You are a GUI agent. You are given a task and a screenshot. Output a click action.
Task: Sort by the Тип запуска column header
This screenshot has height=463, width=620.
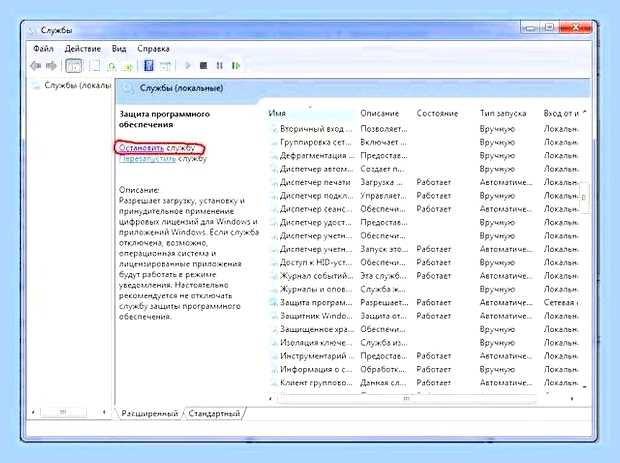pos(503,113)
